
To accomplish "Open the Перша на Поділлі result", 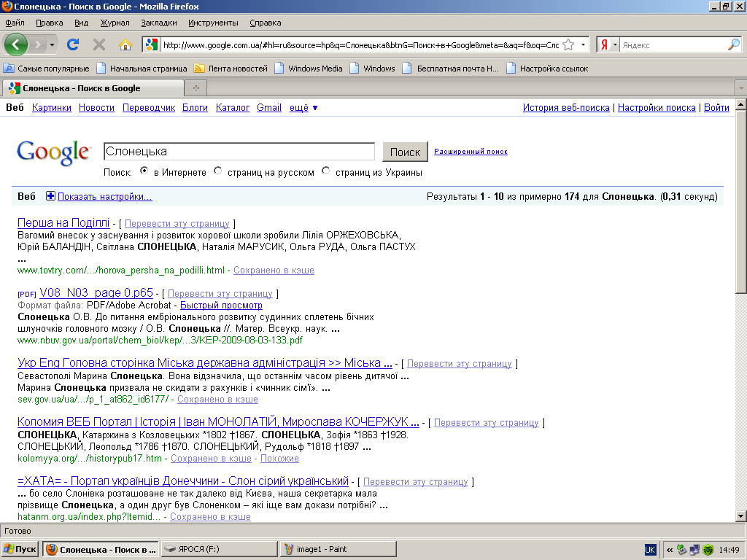I will [x=63, y=222].
